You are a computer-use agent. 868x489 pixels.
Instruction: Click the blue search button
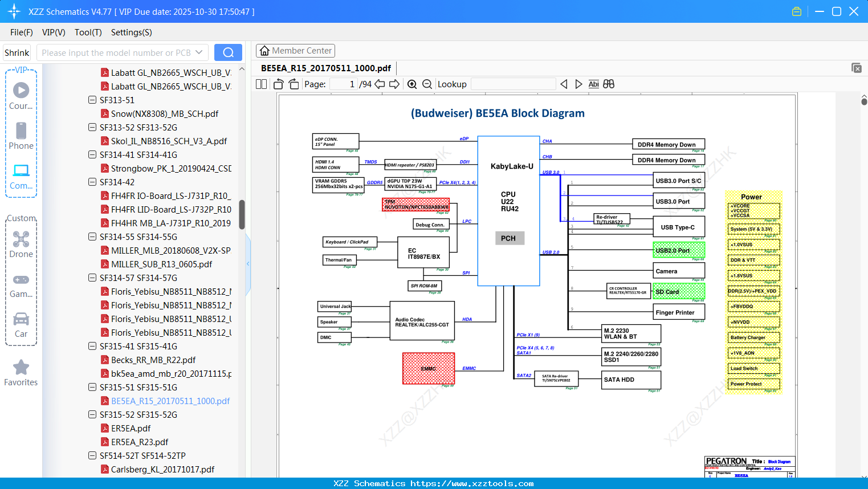(228, 52)
